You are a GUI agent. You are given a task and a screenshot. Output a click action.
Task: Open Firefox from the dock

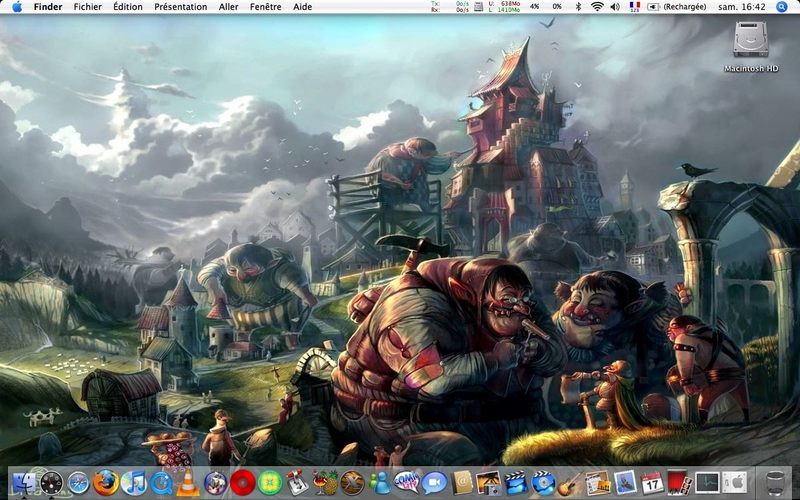click(106, 483)
